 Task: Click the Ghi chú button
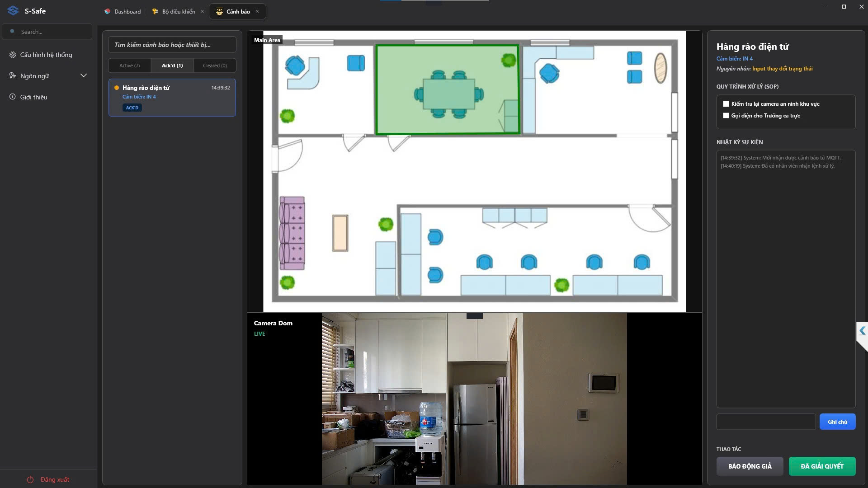pos(837,422)
